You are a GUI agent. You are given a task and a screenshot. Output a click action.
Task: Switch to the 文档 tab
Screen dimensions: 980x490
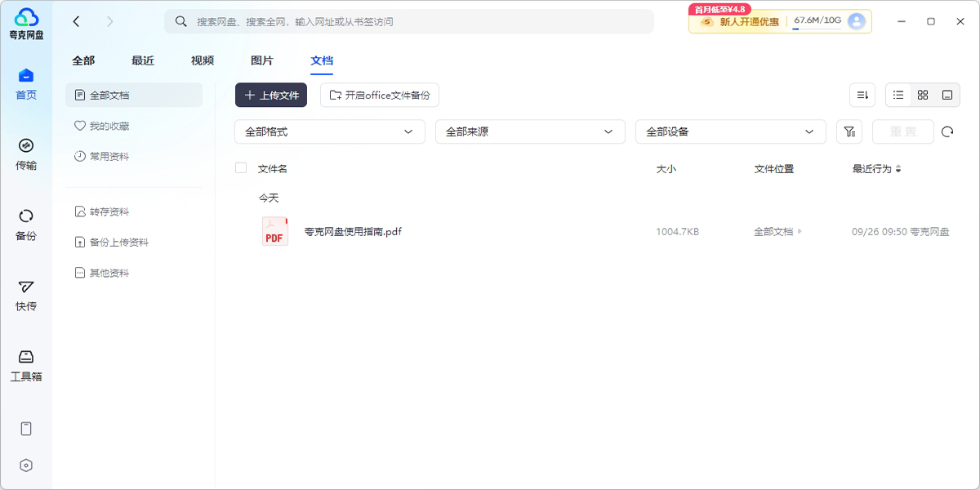click(x=322, y=60)
